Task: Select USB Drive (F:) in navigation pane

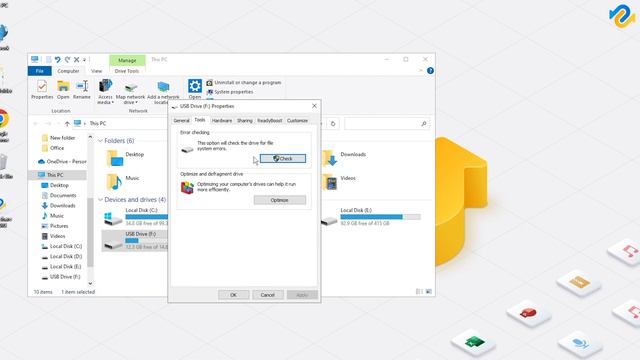Action: point(61,277)
